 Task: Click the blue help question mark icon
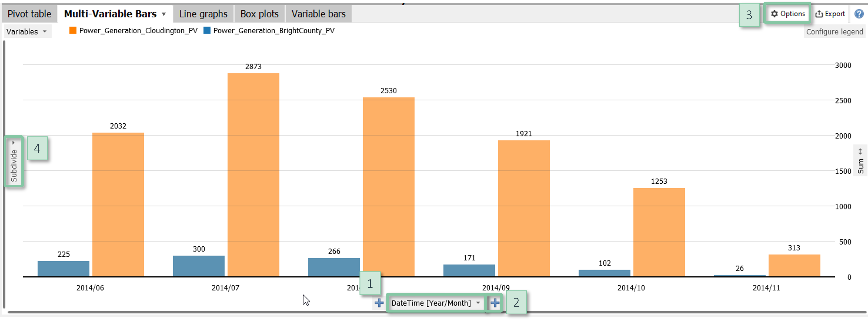[859, 14]
